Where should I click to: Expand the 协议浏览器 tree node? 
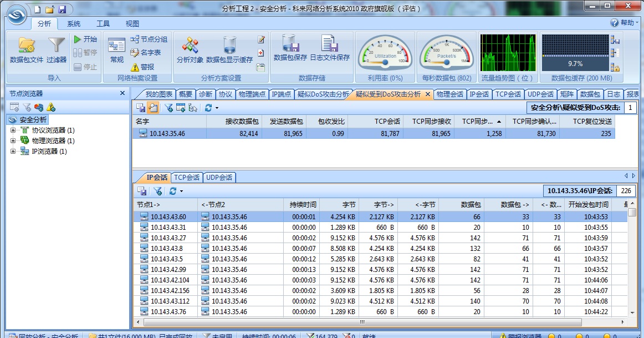click(x=13, y=130)
